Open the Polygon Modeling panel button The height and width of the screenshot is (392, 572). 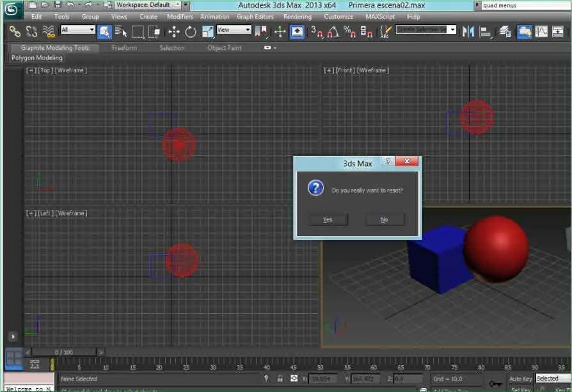[37, 58]
